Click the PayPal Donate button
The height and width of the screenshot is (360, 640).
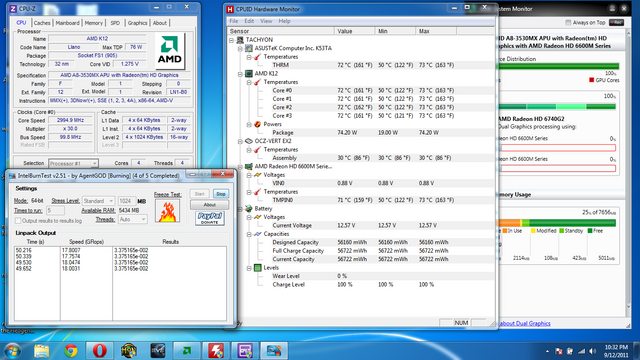pos(209,218)
